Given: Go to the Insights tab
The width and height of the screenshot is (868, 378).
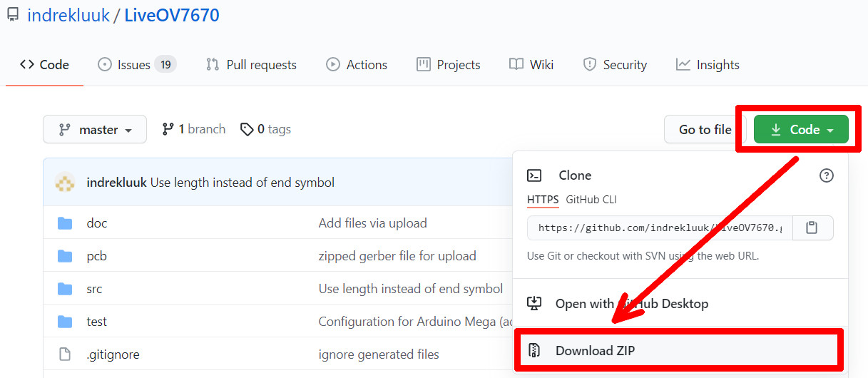Looking at the screenshot, I should coord(708,65).
